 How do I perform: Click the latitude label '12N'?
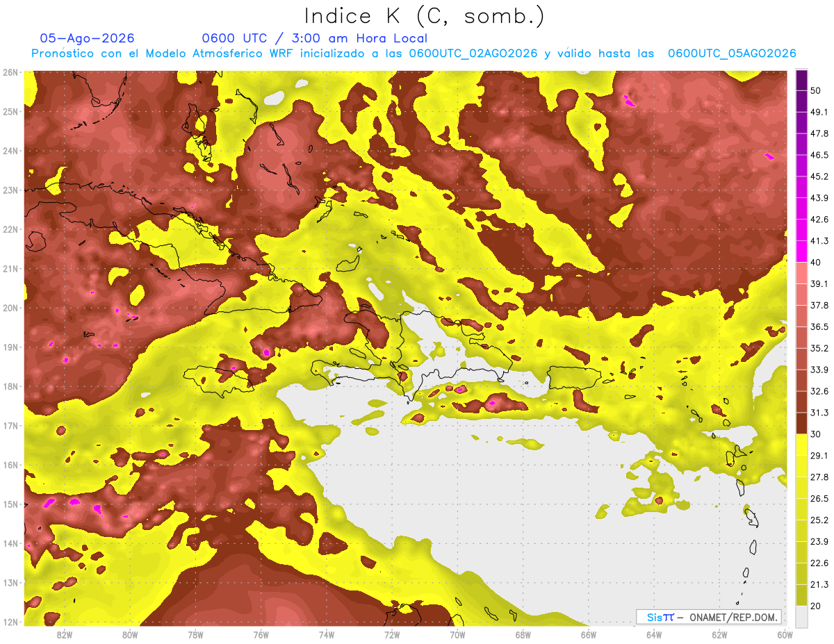[10, 622]
